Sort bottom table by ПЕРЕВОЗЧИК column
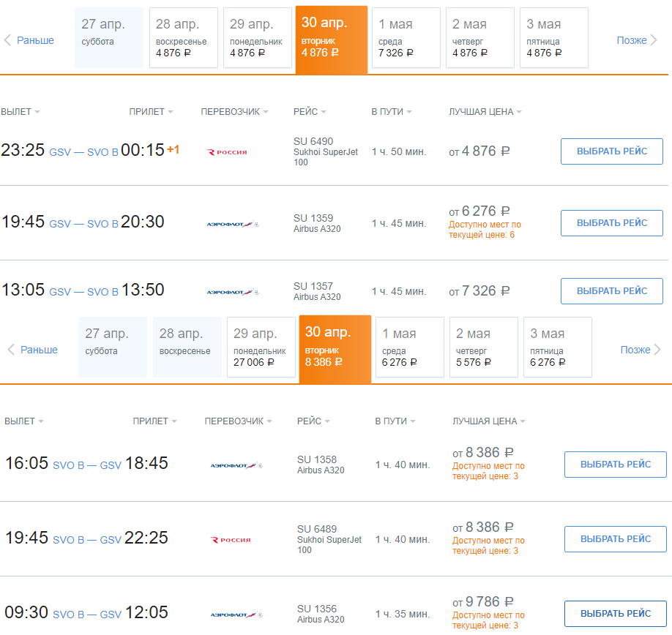Viewport: 672px width, 635px height. coord(238,421)
